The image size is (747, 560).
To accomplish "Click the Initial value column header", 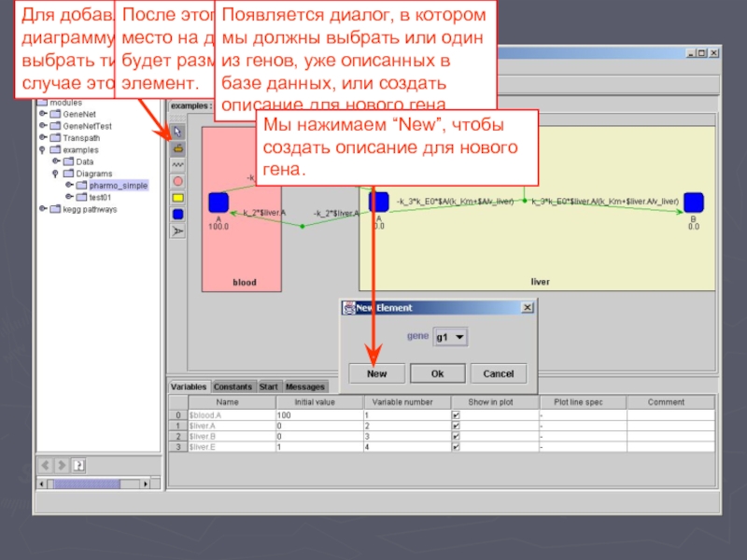I will pyautogui.click(x=319, y=402).
